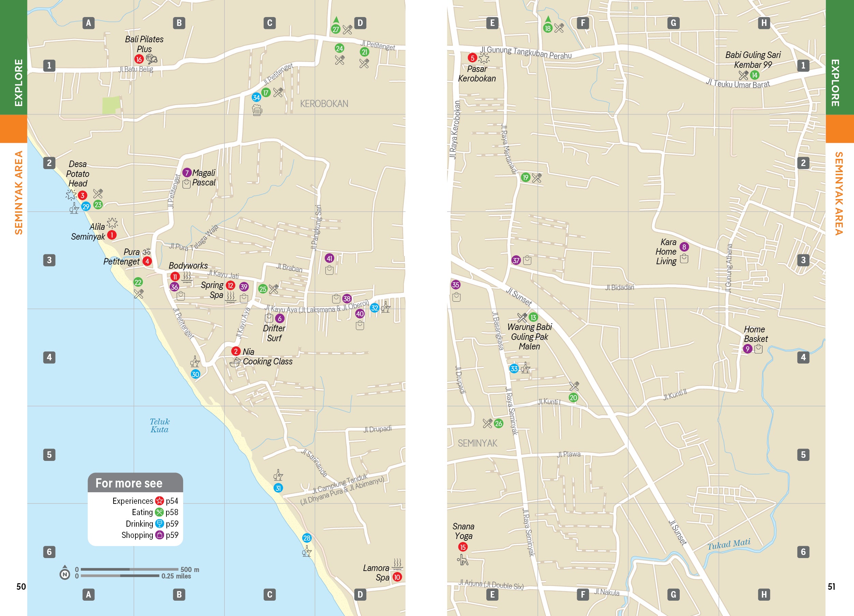Viewport: 854px width, 616px height.
Task: Click the red marker 16 at Bali Pilates Plus
Action: point(139,59)
